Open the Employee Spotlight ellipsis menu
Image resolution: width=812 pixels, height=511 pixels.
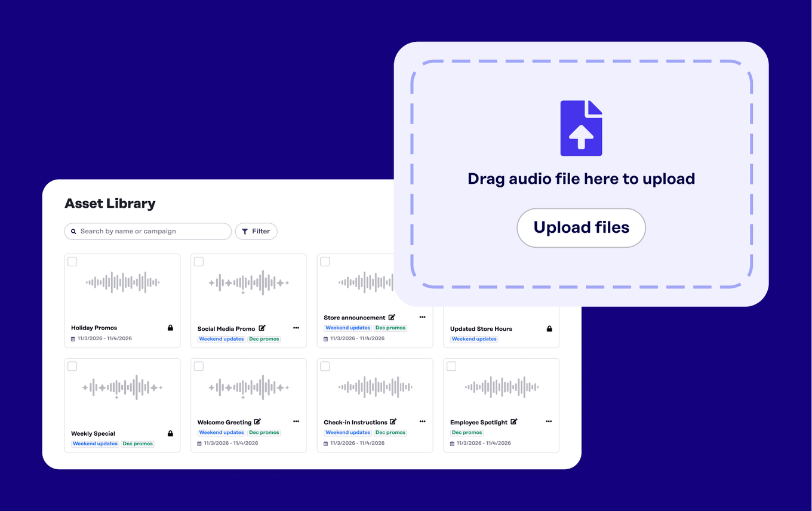(x=549, y=421)
